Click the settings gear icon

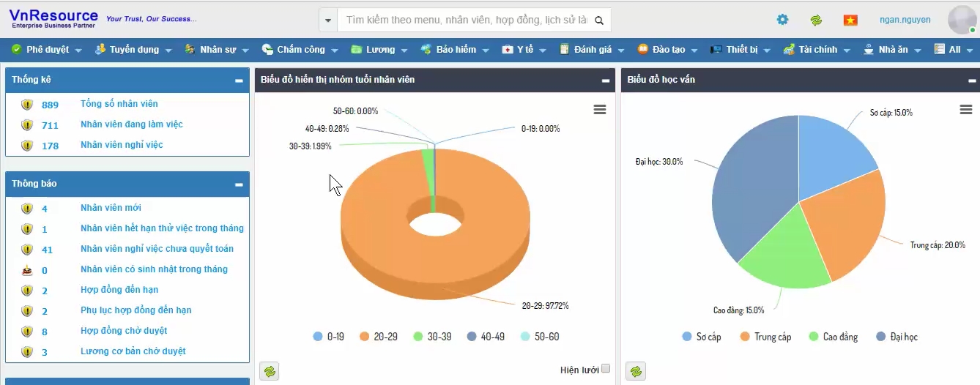(x=782, y=20)
